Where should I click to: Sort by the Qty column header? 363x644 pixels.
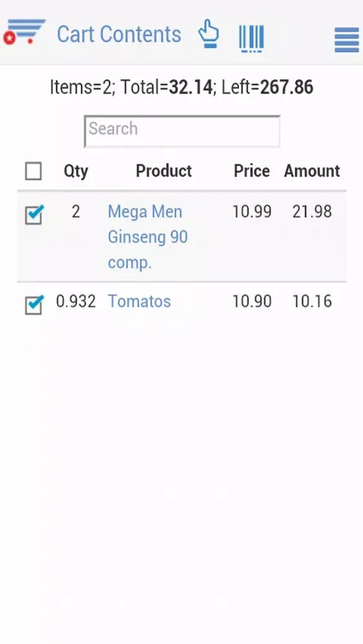pyautogui.click(x=76, y=171)
